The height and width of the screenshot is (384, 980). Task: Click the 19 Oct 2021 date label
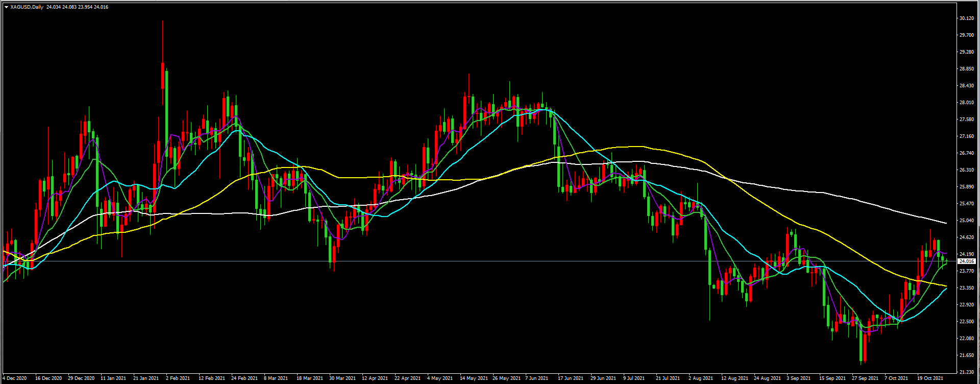coord(930,378)
